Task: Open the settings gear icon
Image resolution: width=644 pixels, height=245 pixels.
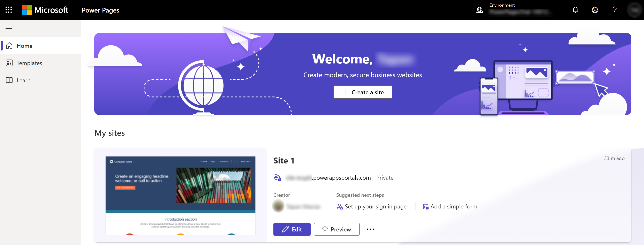Action: (595, 10)
